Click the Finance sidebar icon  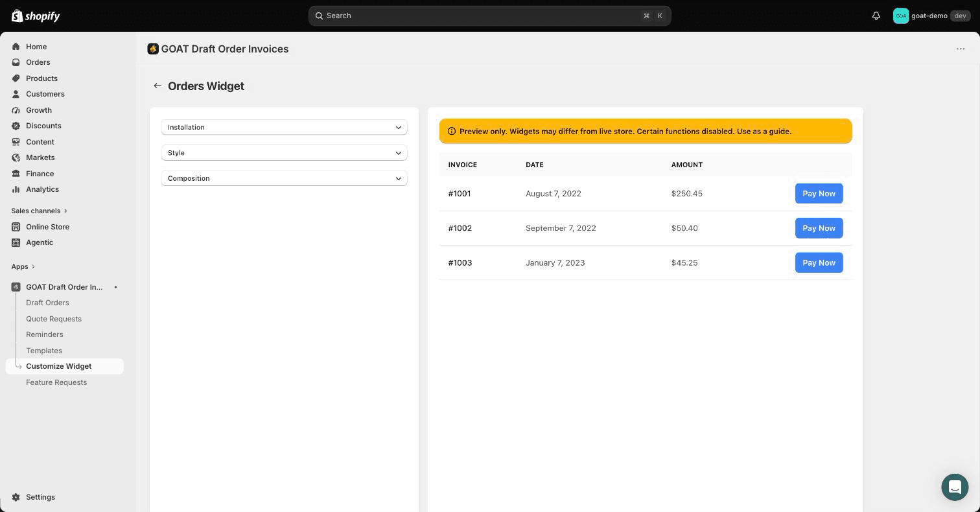tap(16, 174)
